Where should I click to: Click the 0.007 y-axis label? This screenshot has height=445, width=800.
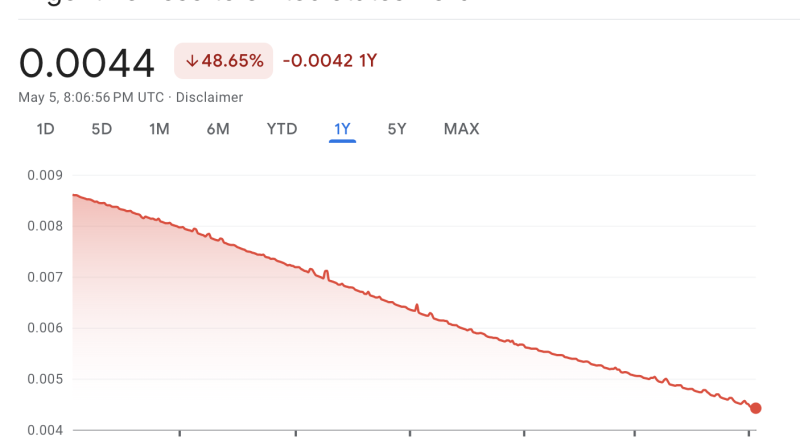tap(45, 278)
